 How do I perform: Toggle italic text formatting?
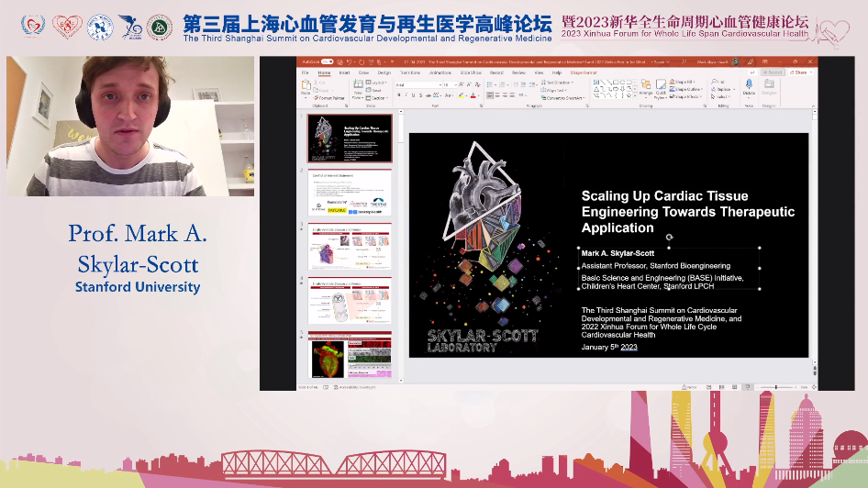click(x=405, y=95)
